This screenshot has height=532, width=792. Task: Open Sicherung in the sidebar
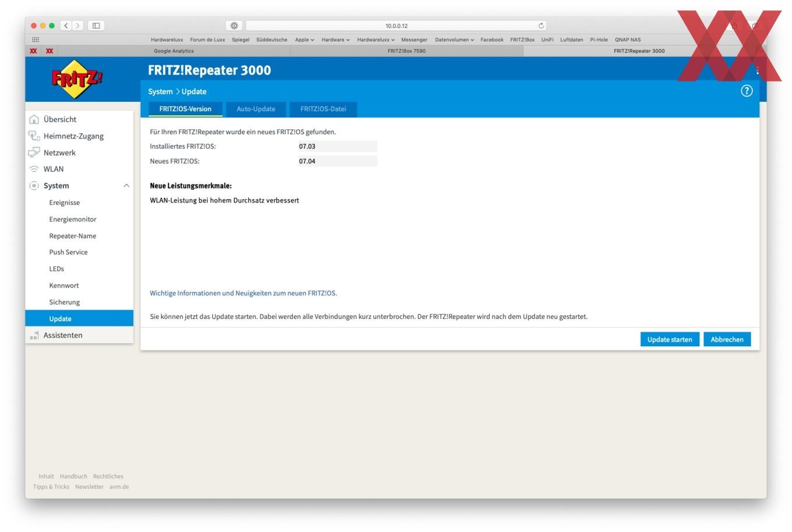(65, 302)
